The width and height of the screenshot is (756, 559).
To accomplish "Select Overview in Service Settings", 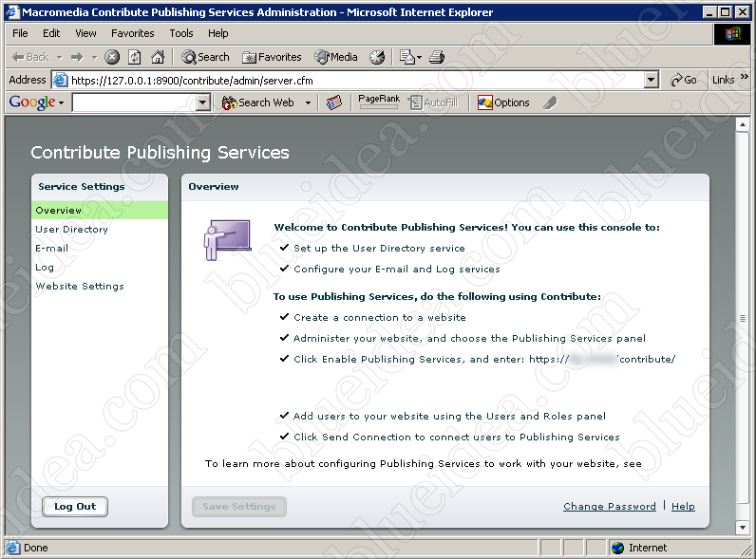I will tap(100, 210).
